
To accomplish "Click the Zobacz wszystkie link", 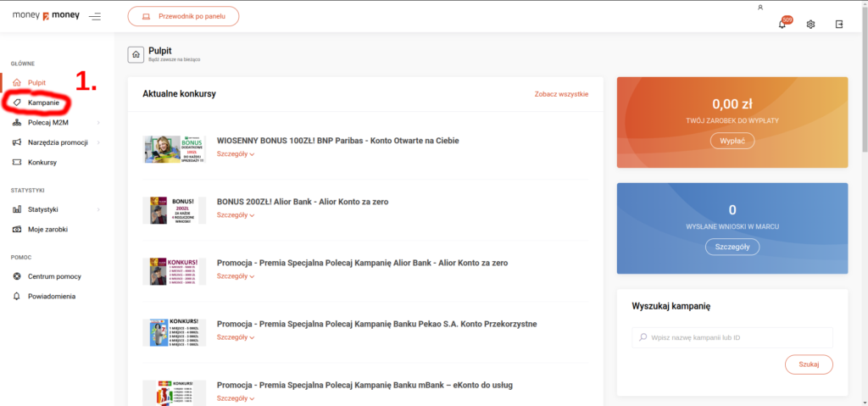I will pyautogui.click(x=561, y=94).
